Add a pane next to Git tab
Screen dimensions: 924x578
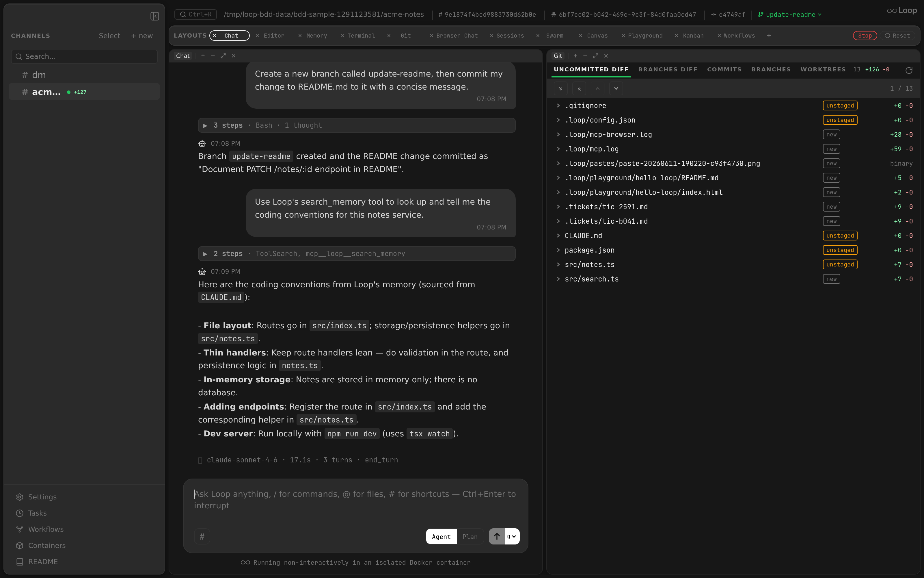pyautogui.click(x=575, y=56)
